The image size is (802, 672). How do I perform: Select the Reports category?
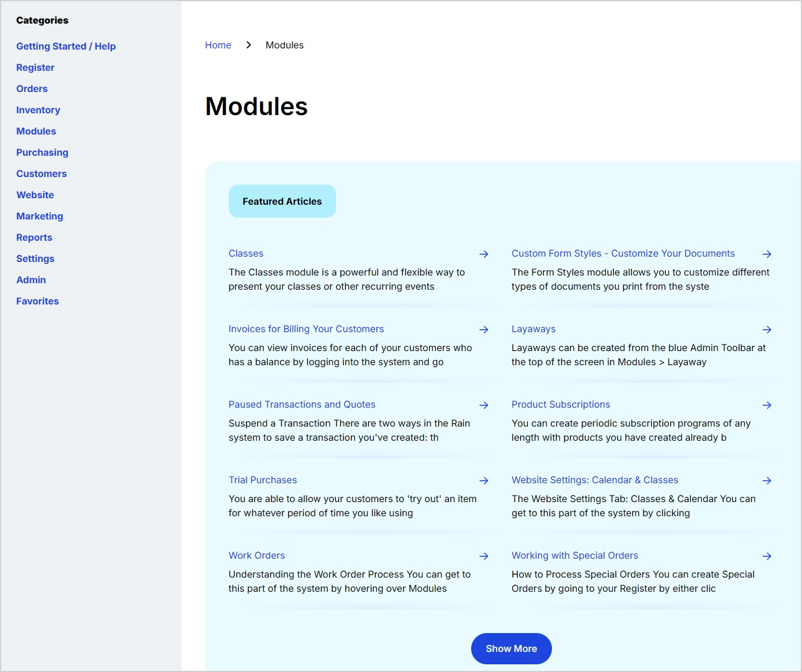click(x=34, y=237)
